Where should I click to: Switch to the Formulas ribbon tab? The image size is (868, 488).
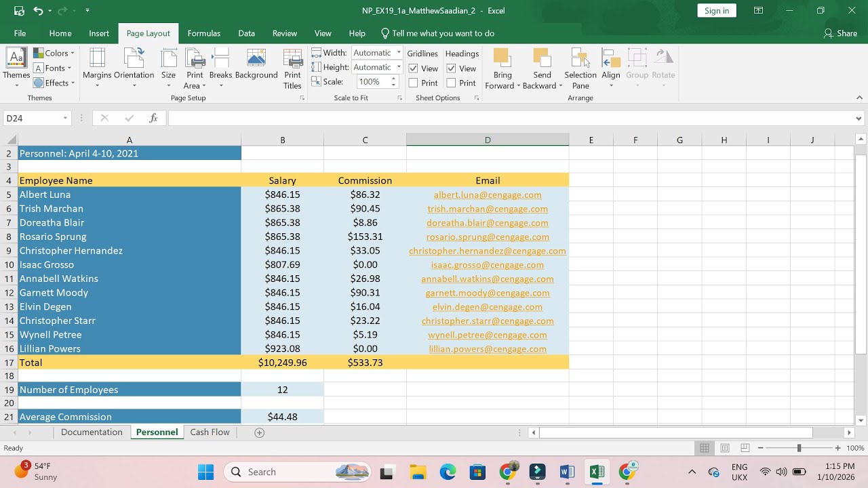[x=203, y=33]
